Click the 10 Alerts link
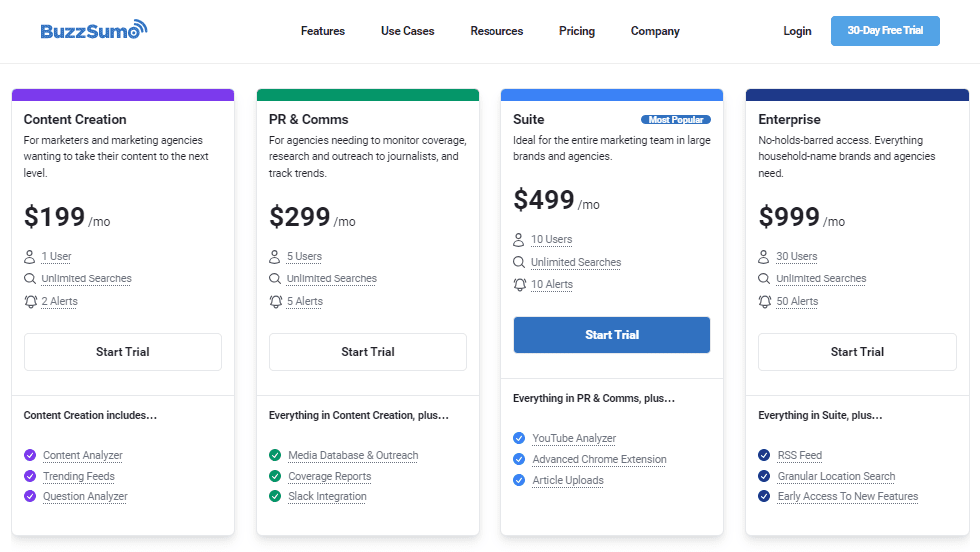Image resolution: width=980 pixels, height=552 pixels. click(552, 284)
